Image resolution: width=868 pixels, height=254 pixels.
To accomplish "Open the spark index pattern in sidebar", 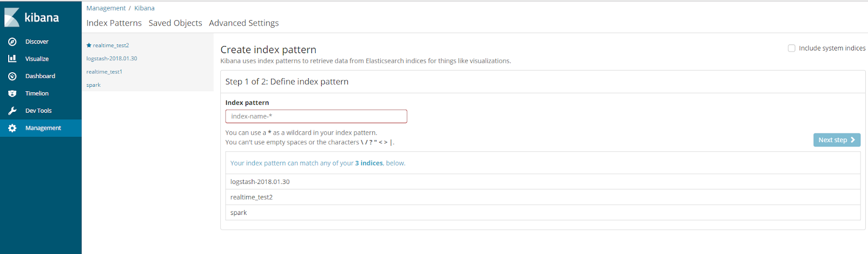I will [93, 85].
